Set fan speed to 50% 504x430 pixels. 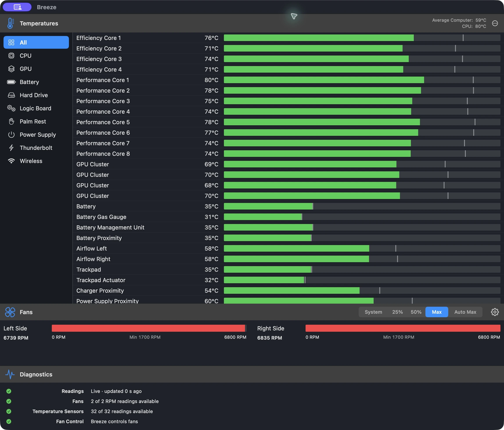coord(416,312)
